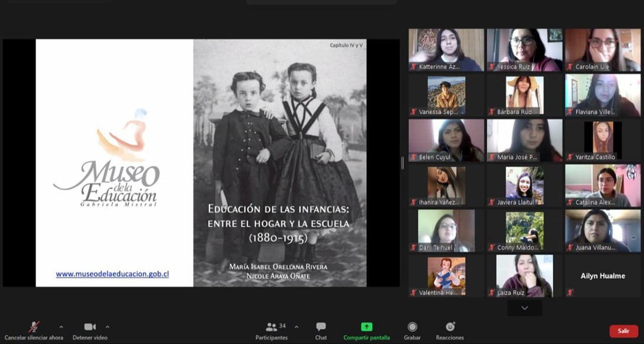The width and height of the screenshot is (644, 344).
Task: Select Flaviana Ville... video tile
Action: [x=603, y=95]
